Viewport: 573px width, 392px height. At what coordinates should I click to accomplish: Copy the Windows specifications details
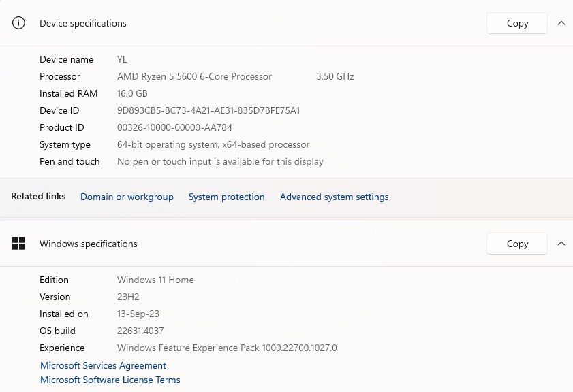click(x=516, y=243)
